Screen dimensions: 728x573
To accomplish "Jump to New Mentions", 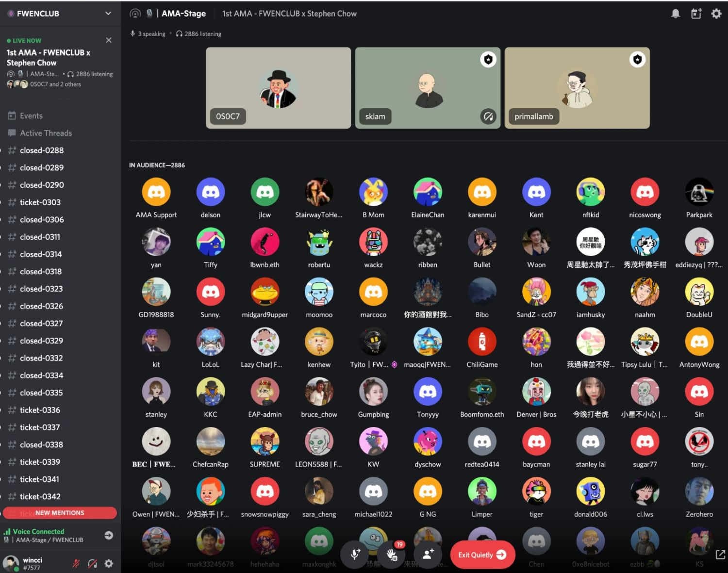I will 60,513.
